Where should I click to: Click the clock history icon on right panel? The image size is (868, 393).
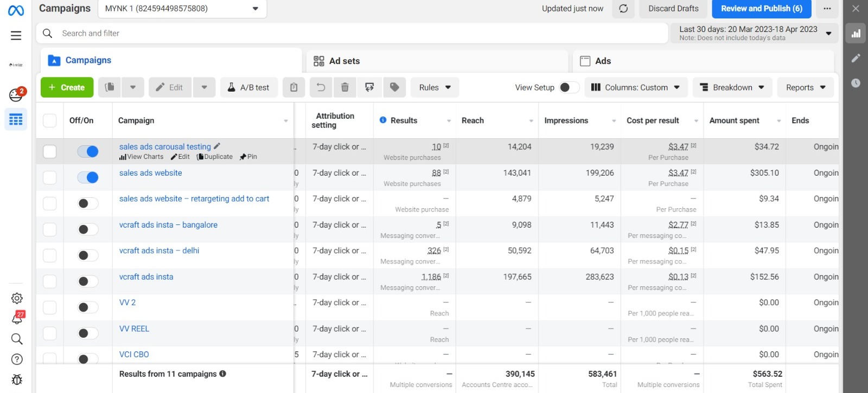[x=856, y=83]
